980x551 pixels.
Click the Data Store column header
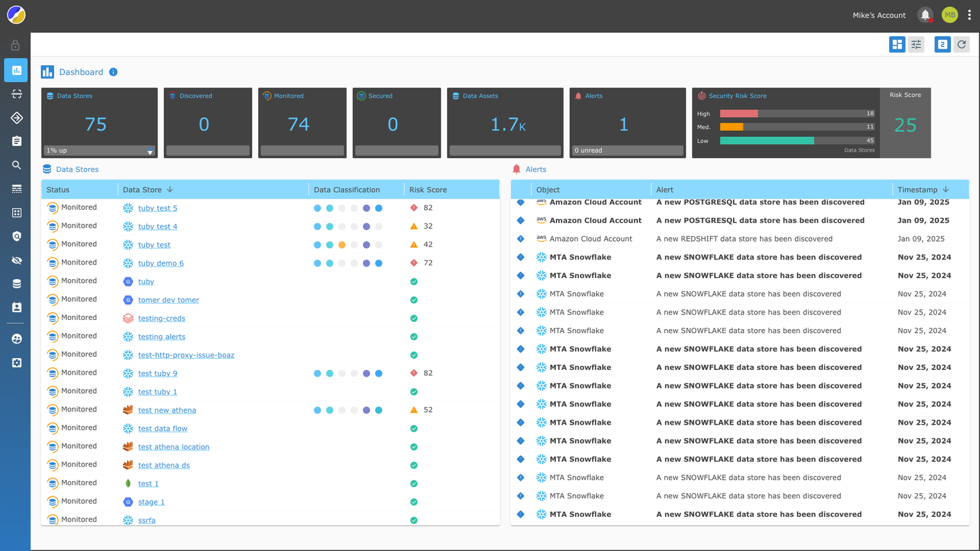[142, 190]
